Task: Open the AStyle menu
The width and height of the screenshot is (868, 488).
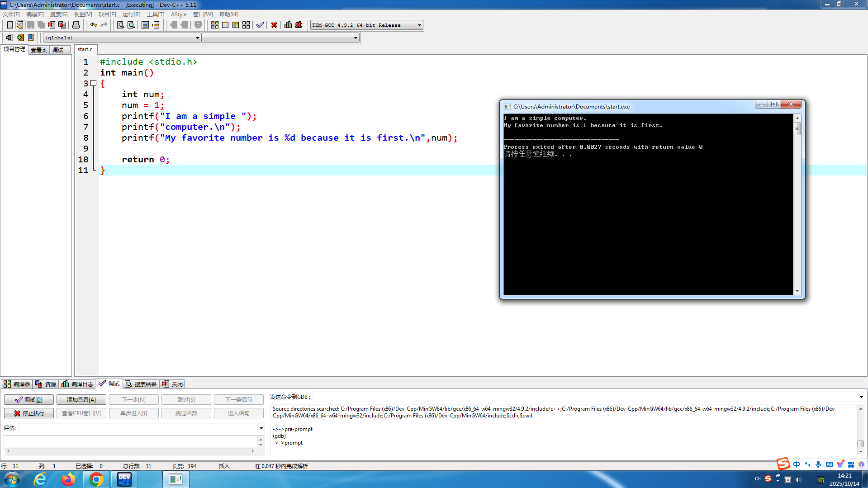Action: click(x=179, y=14)
